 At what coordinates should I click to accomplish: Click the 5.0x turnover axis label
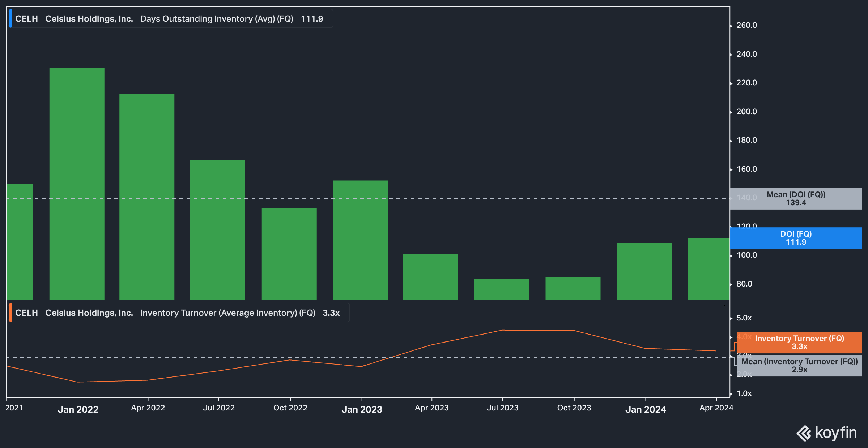point(744,318)
